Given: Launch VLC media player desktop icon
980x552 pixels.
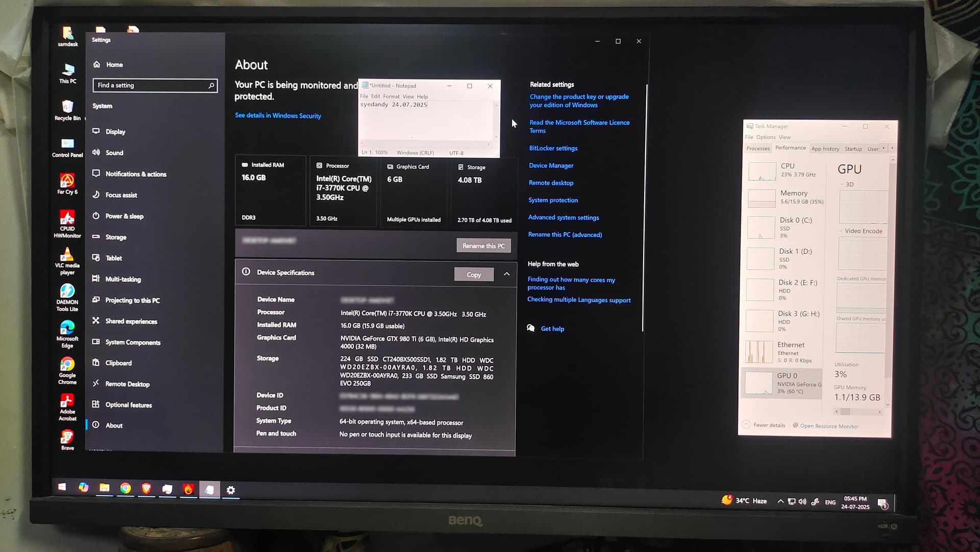Looking at the screenshot, I should point(67,255).
